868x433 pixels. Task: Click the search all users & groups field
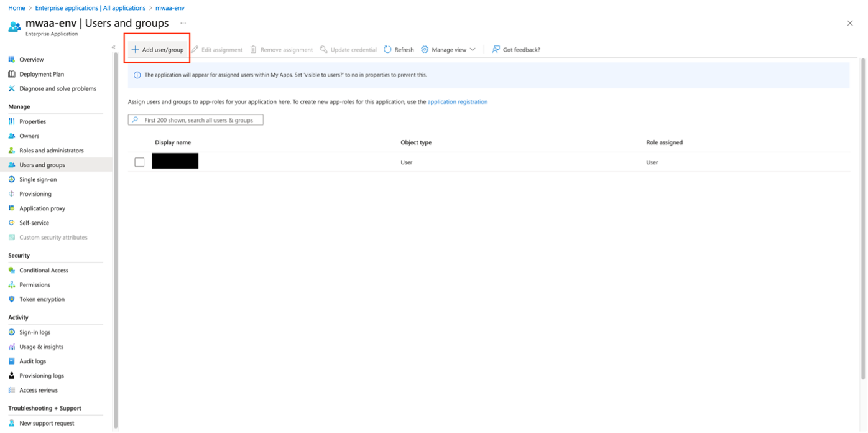pos(196,120)
